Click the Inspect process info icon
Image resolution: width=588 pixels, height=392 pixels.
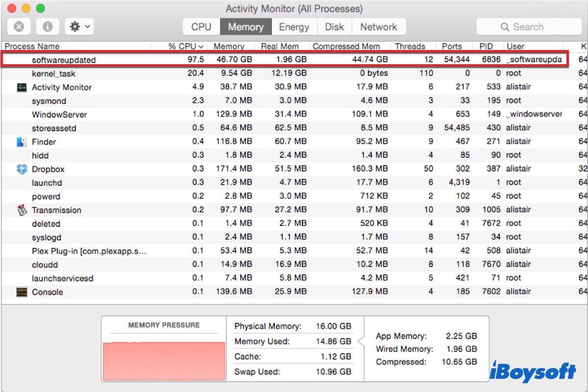pyautogui.click(x=48, y=27)
